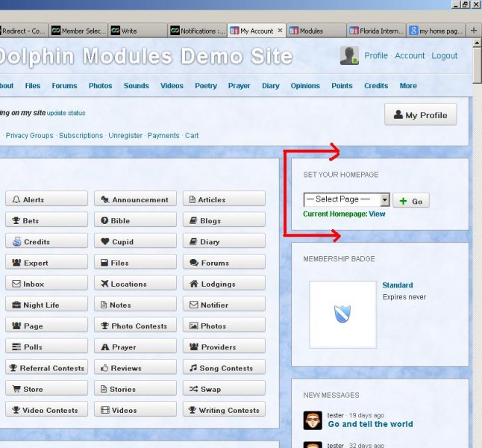Open the Credits module button
Screen dimensions: 482x448
(46, 241)
